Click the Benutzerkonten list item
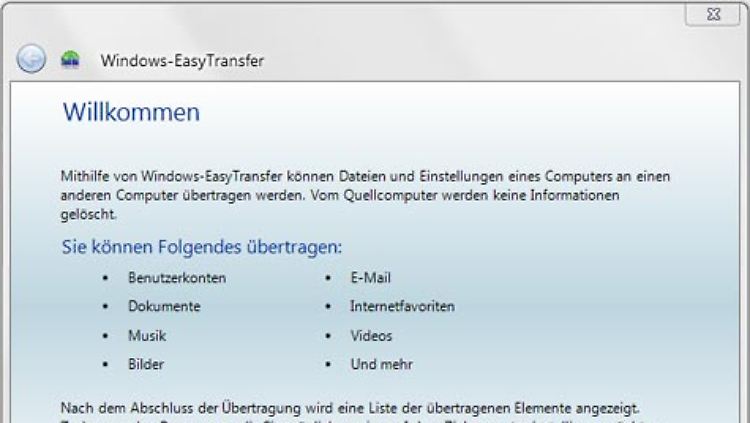Image resolution: width=750 pixels, height=423 pixels. 177,278
